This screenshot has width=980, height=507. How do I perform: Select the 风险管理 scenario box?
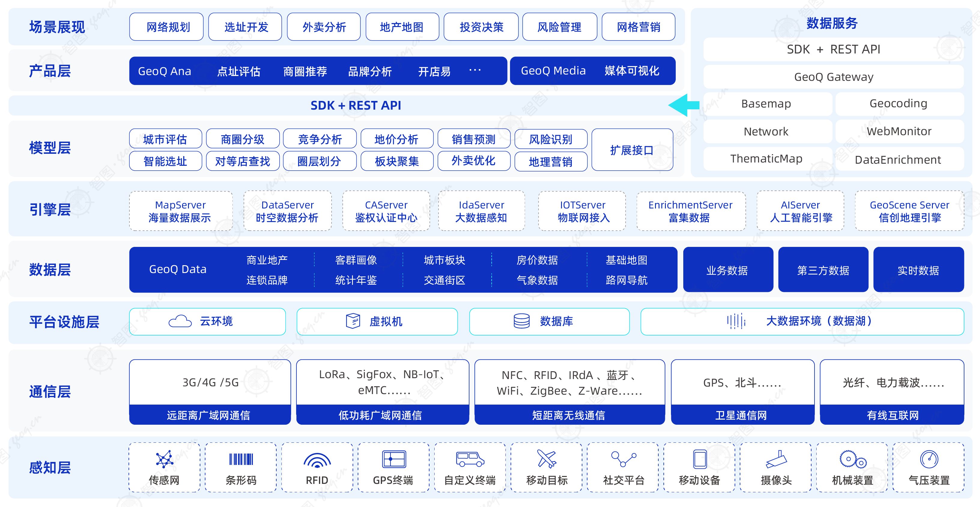pyautogui.click(x=560, y=27)
